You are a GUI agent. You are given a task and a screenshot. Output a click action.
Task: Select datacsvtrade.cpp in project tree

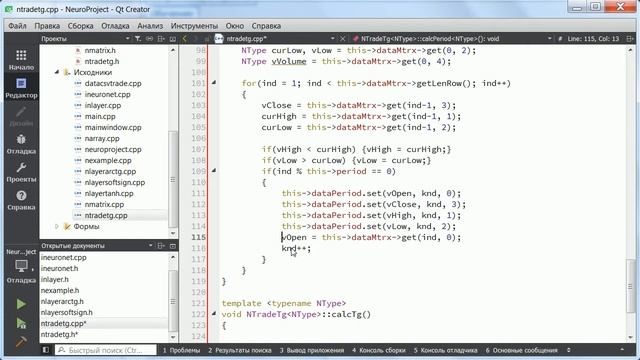click(113, 83)
